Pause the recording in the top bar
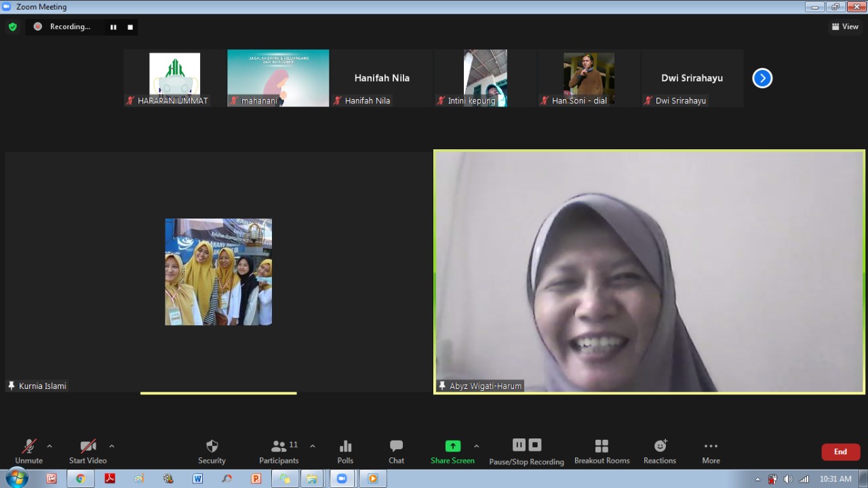868x488 pixels. (113, 27)
